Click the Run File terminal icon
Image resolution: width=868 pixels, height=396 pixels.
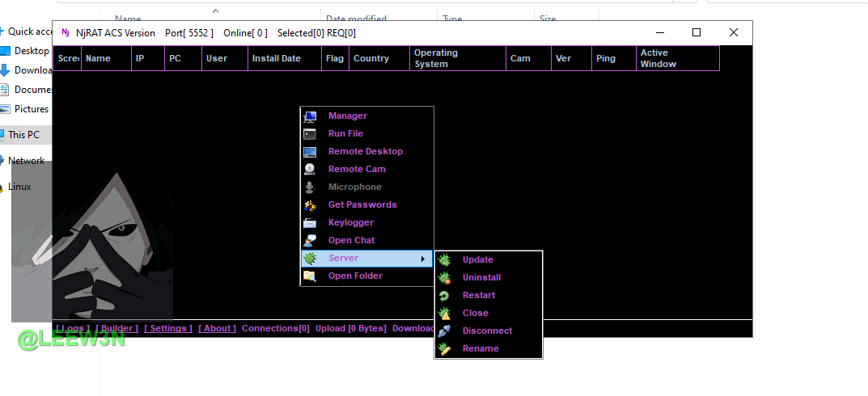pyautogui.click(x=310, y=134)
